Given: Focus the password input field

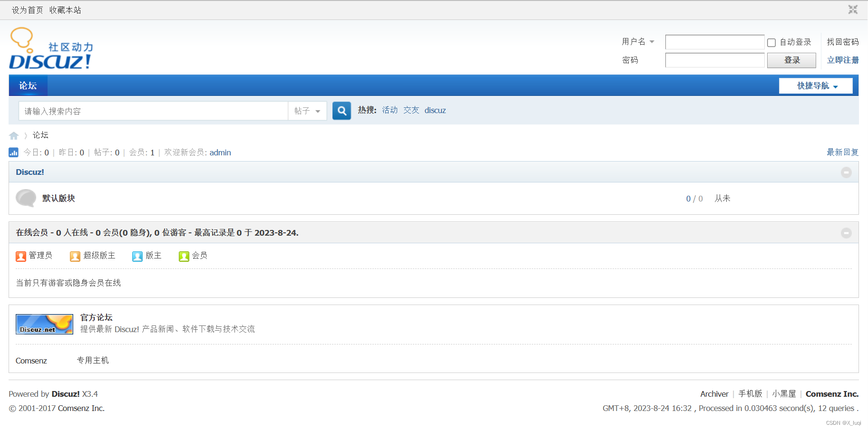Looking at the screenshot, I should click(x=715, y=60).
